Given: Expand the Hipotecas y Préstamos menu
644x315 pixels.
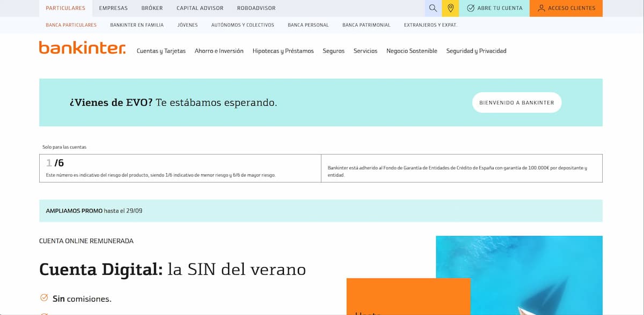Looking at the screenshot, I should (283, 51).
